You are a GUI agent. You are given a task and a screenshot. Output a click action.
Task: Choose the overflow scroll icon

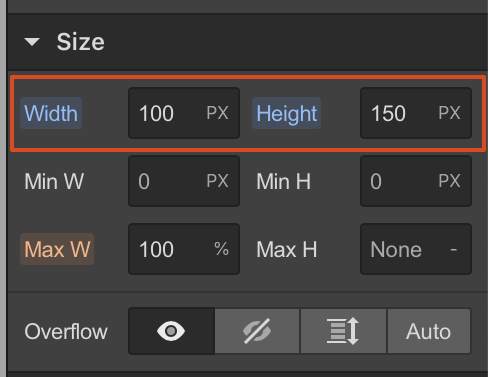pos(343,331)
